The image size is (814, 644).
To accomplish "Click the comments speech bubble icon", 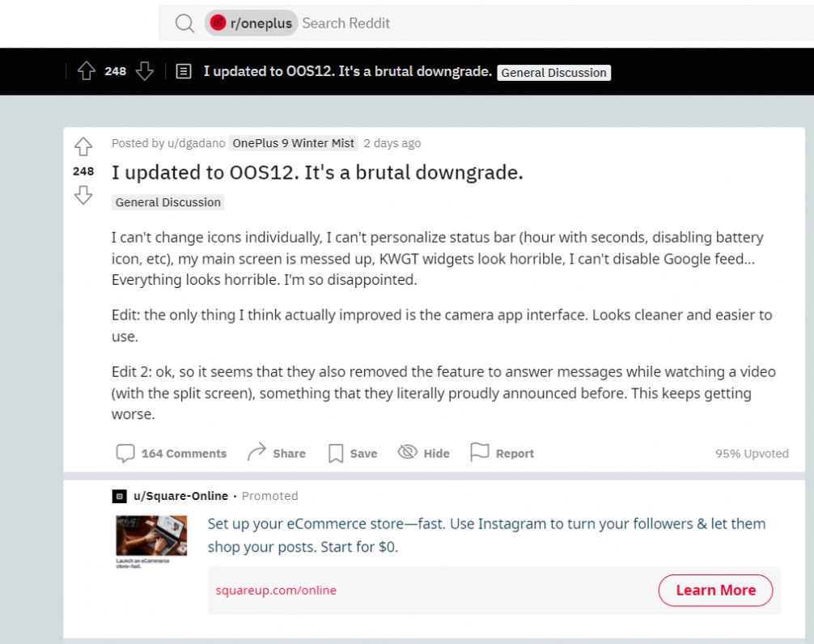I will coord(125,453).
